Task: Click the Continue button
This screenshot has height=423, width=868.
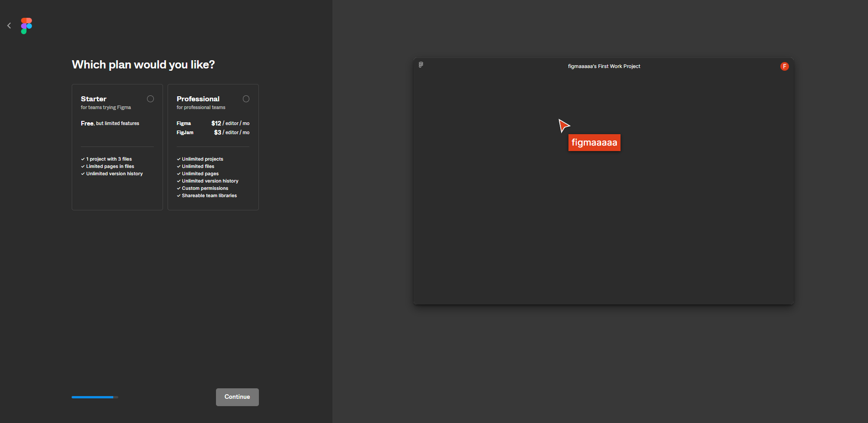Action: click(237, 397)
